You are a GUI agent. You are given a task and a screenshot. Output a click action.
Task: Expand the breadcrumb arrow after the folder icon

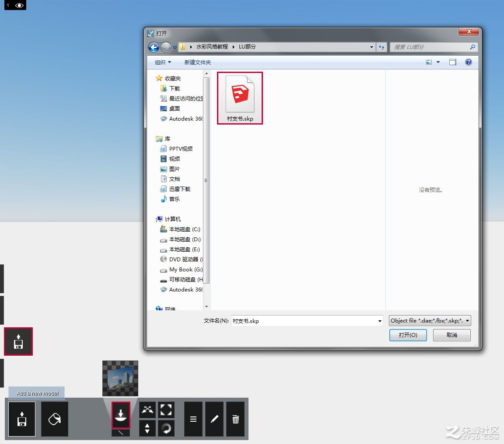(x=191, y=47)
